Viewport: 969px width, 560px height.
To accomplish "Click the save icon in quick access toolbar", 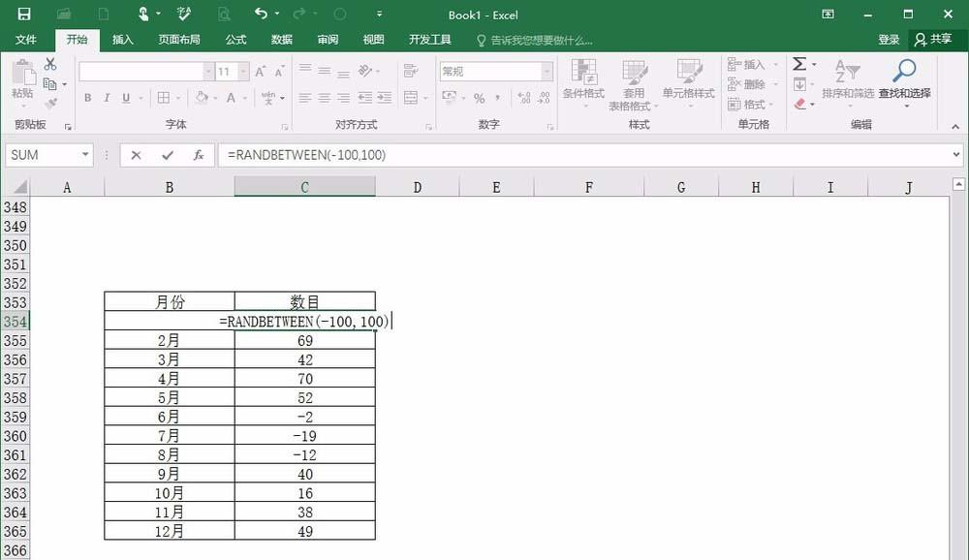I will (24, 15).
